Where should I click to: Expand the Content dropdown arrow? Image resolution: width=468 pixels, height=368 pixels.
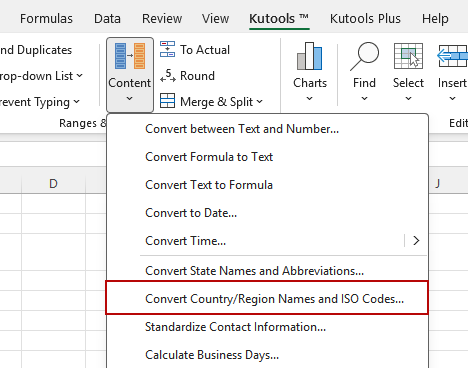[x=130, y=98]
